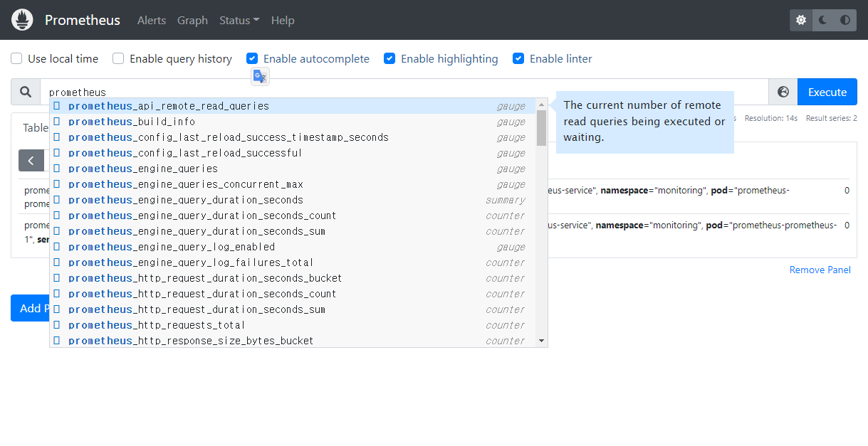Select prometheus_engine_query_log_enabled suggestion

[293, 247]
